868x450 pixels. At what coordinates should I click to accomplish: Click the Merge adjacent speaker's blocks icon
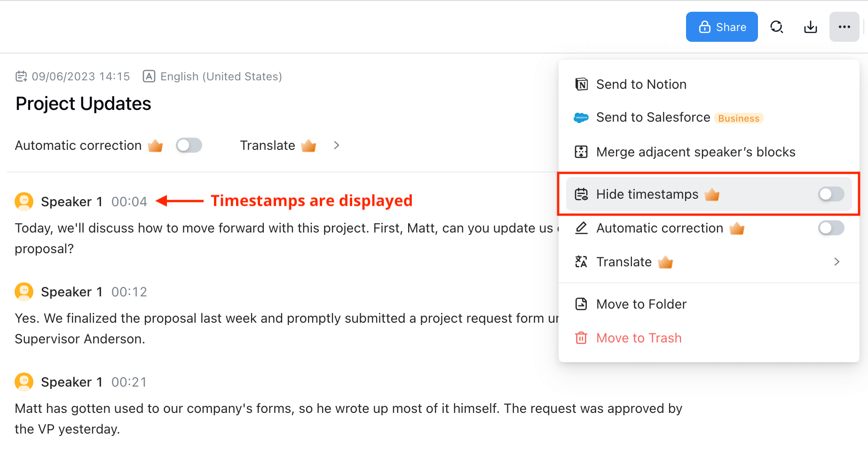tap(582, 152)
